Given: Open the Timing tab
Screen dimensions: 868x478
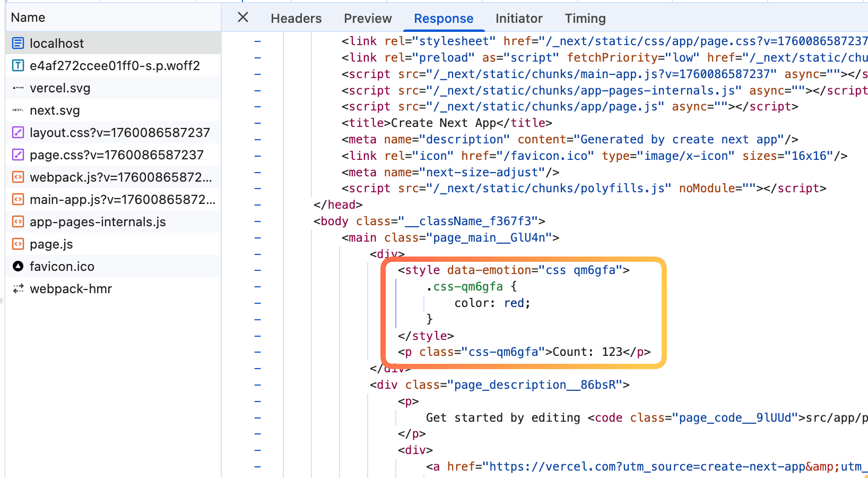Looking at the screenshot, I should point(585,19).
